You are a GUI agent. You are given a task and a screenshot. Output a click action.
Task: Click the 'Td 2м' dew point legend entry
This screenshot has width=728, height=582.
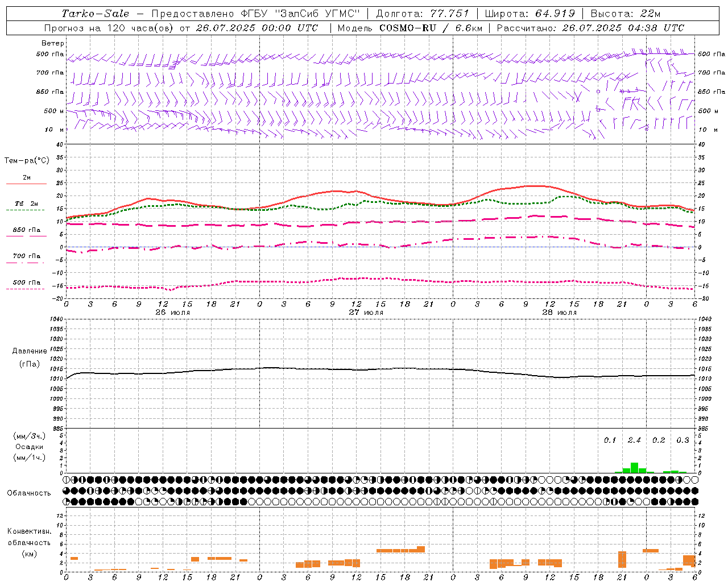click(x=27, y=203)
